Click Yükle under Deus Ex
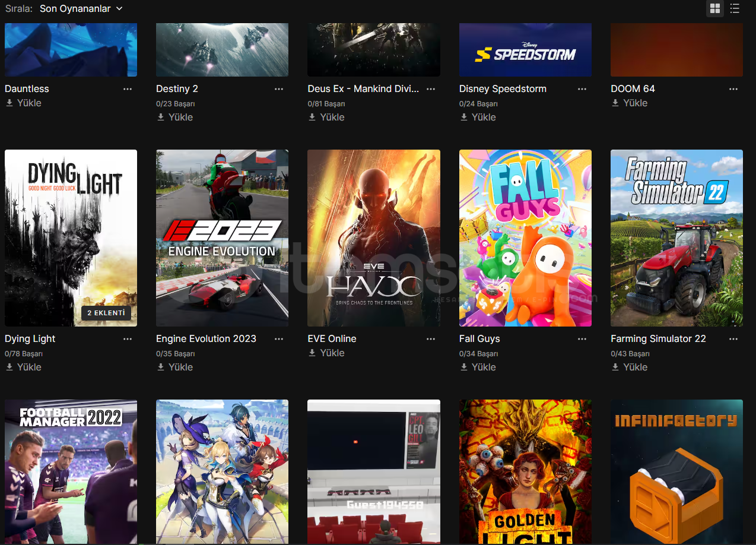Screen dimensions: 756x545 click(x=326, y=117)
